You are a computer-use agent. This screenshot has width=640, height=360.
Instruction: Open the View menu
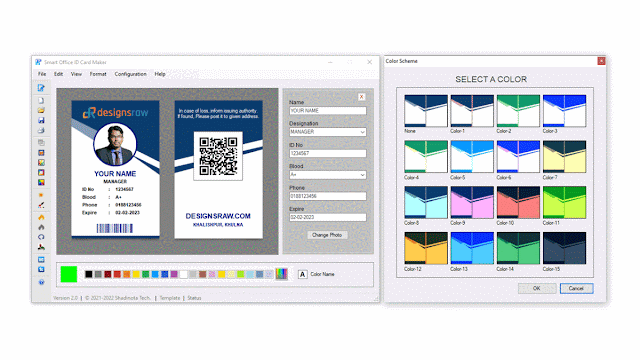coord(76,74)
